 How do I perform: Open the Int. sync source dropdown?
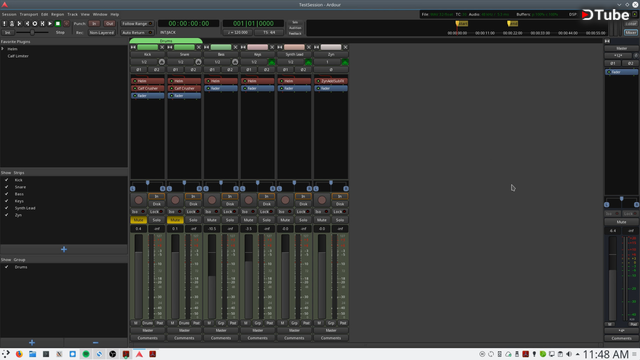[8, 33]
